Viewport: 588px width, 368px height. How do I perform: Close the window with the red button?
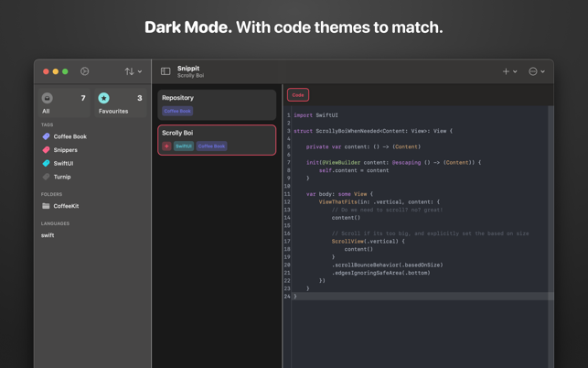[46, 71]
